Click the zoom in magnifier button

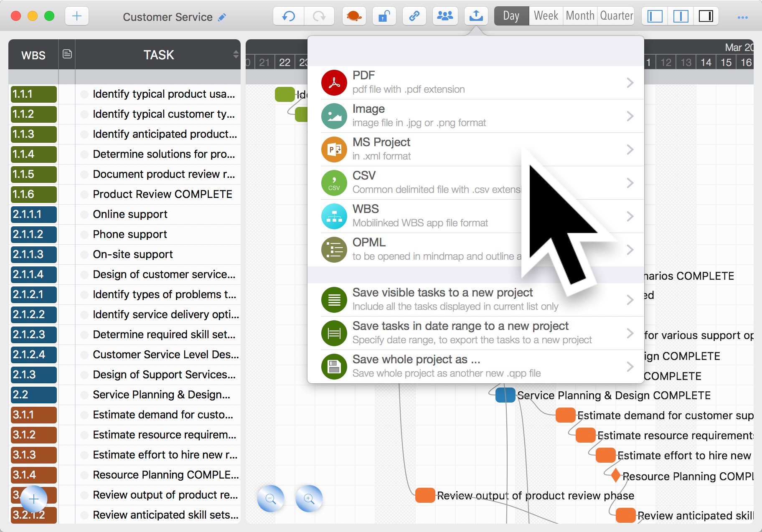tap(309, 499)
